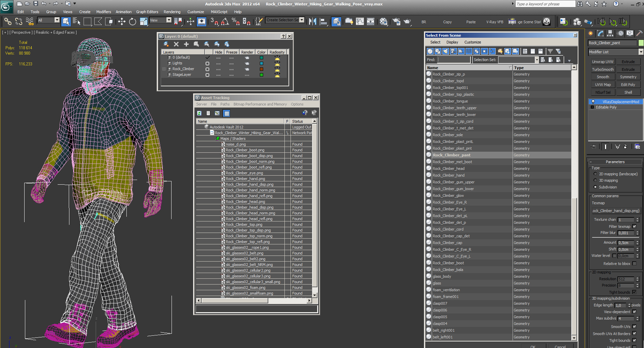The height and width of the screenshot is (348, 644).
Task: Open the Selection Set dropdown in Select From Scene
Action: point(536,60)
